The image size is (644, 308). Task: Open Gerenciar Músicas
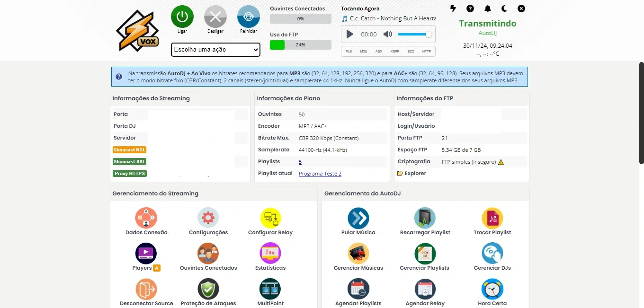point(358,254)
